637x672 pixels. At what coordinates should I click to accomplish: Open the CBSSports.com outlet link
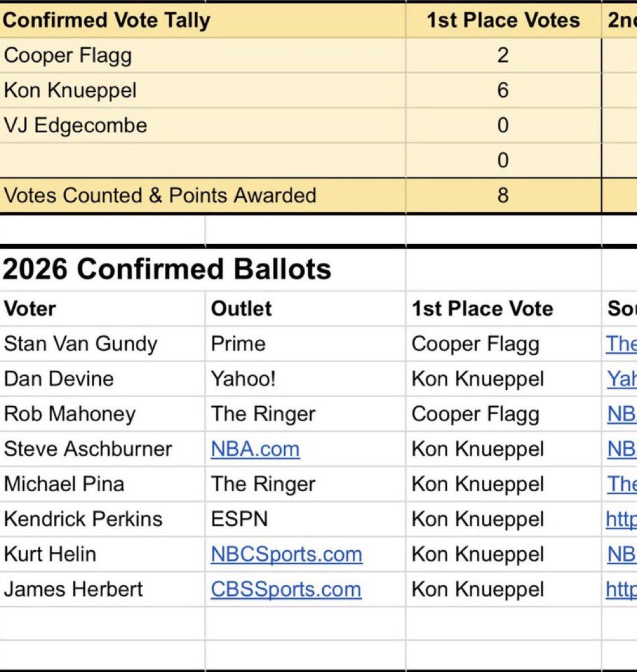click(x=286, y=589)
